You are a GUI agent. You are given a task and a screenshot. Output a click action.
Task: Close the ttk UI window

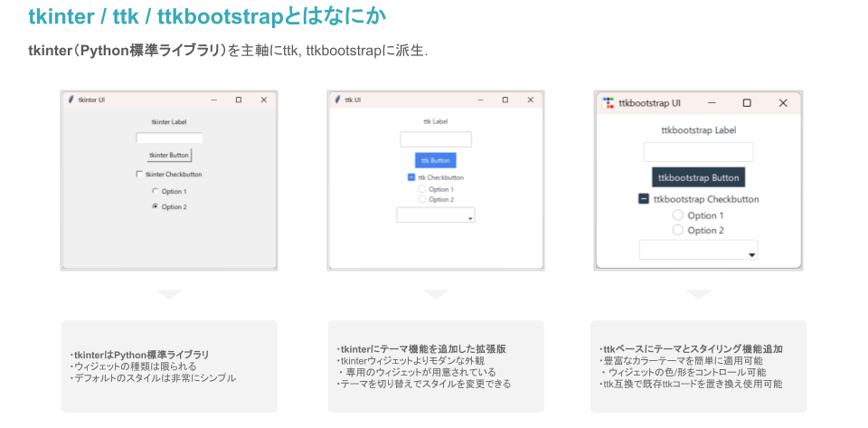(531, 100)
